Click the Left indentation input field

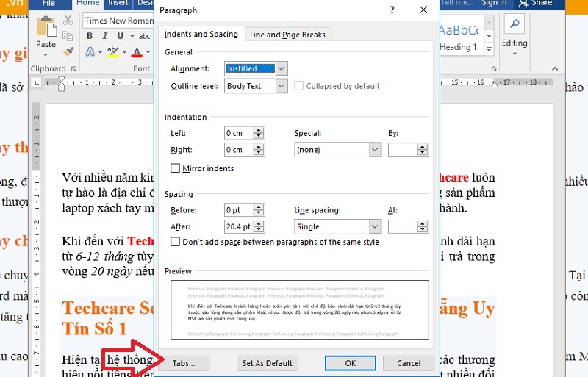click(x=240, y=133)
